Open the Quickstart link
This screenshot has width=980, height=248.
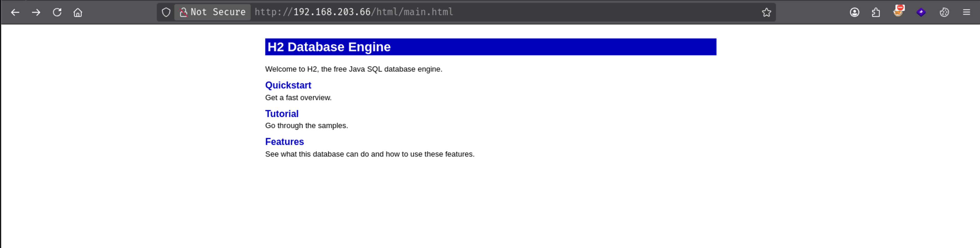(288, 85)
